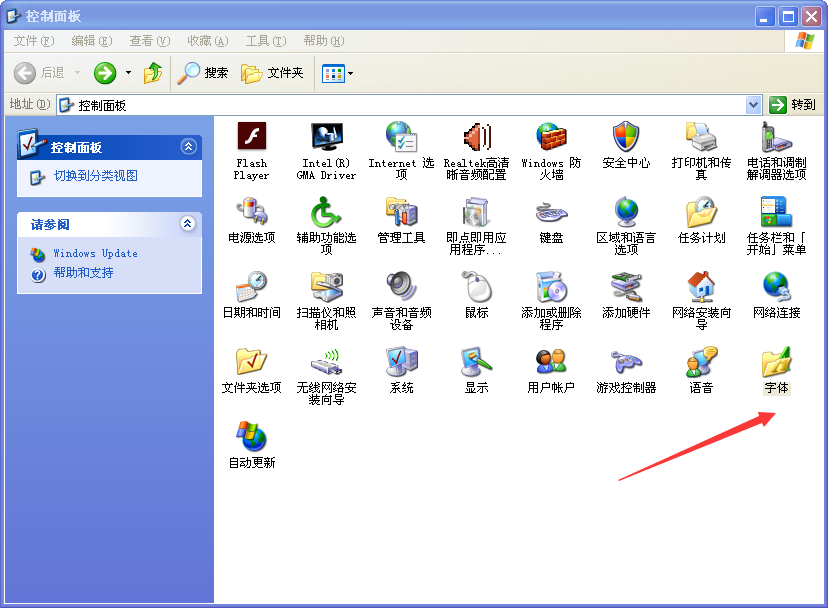The height and width of the screenshot is (608, 828).
Task: Open Windows Update link
Action: [x=96, y=254]
